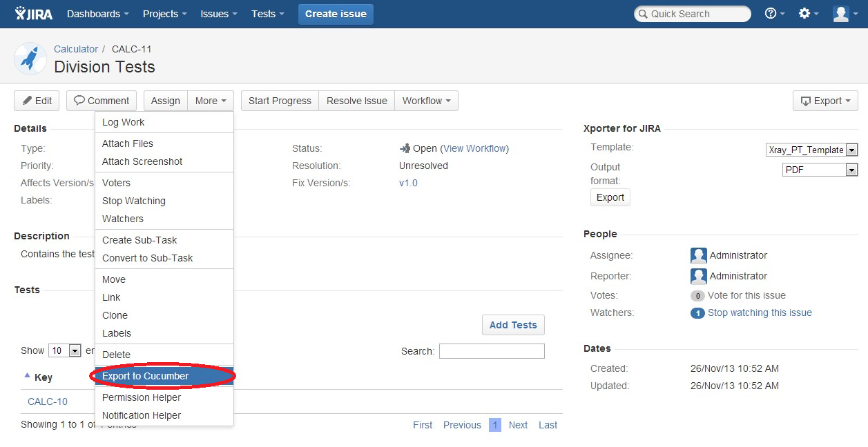Open the Projects dropdown menu
This screenshot has width=868, height=447.
(165, 14)
